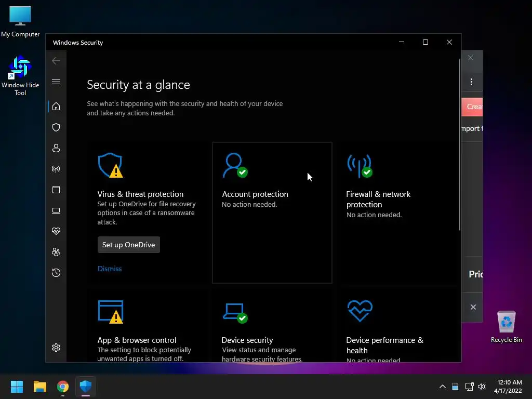
Task: Open the Account protection heading
Action: [x=255, y=194]
